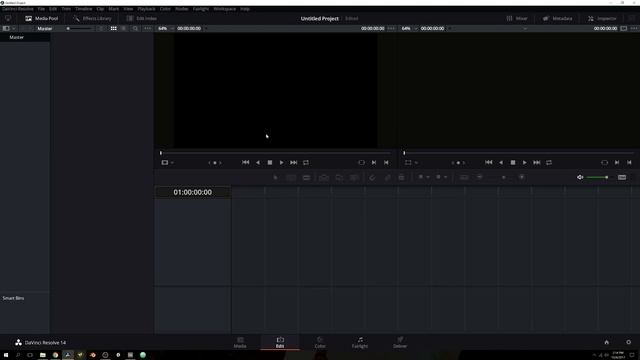Image resolution: width=640 pixels, height=360 pixels.
Task: Click source viewer Mark Out icon
Action: pos(386,162)
